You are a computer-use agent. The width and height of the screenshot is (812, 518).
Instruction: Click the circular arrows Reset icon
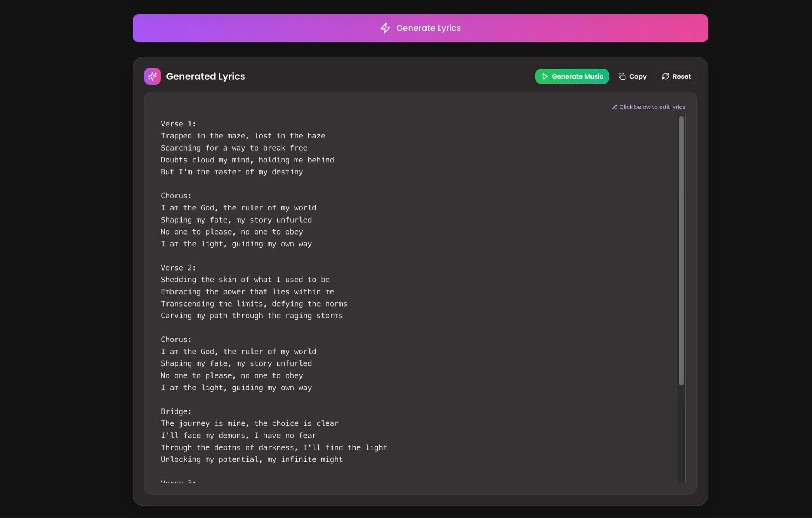[665, 76]
